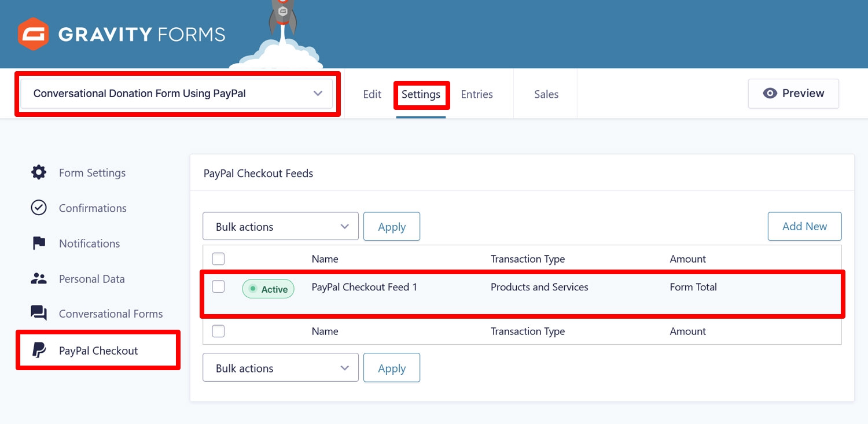868x424 pixels.
Task: Click the Confirmations checkmark circle icon
Action: point(39,208)
